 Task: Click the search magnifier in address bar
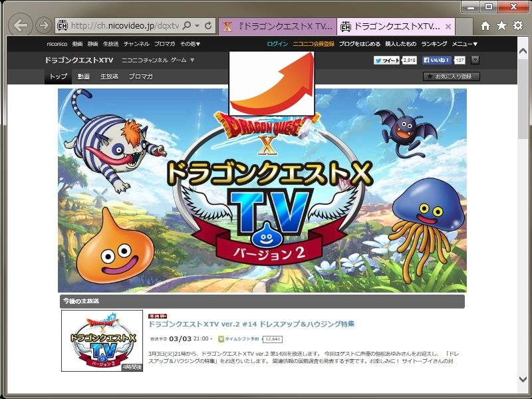point(187,25)
